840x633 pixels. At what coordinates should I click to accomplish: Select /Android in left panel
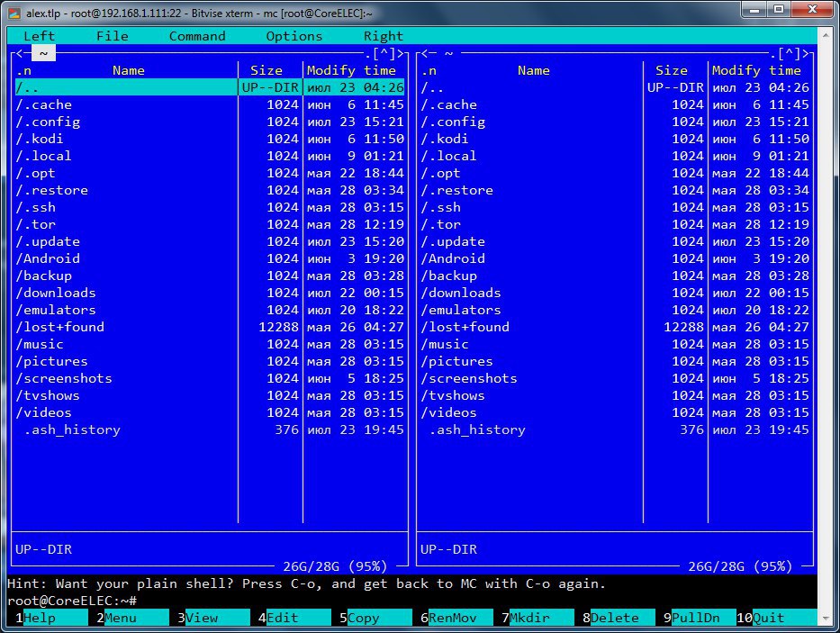coord(210,258)
